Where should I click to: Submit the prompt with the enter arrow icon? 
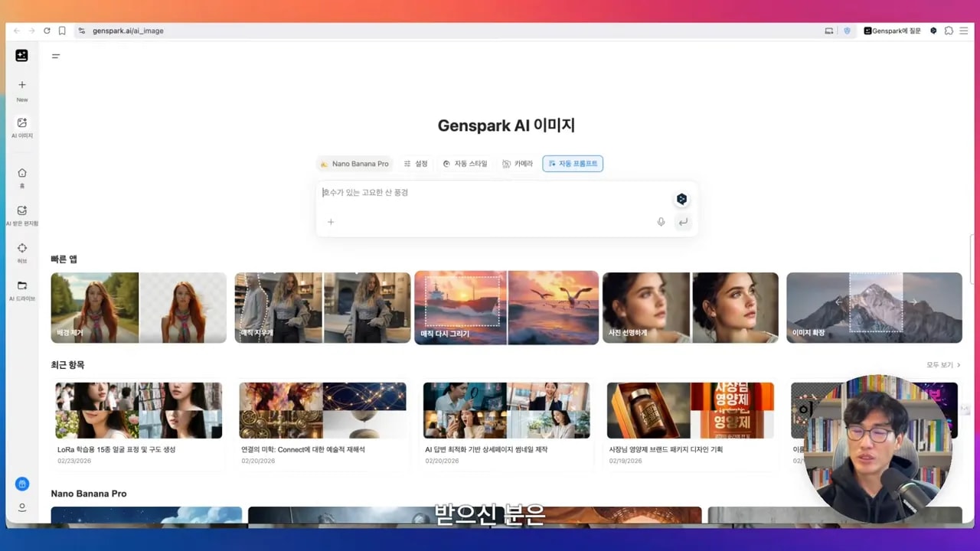coord(682,222)
